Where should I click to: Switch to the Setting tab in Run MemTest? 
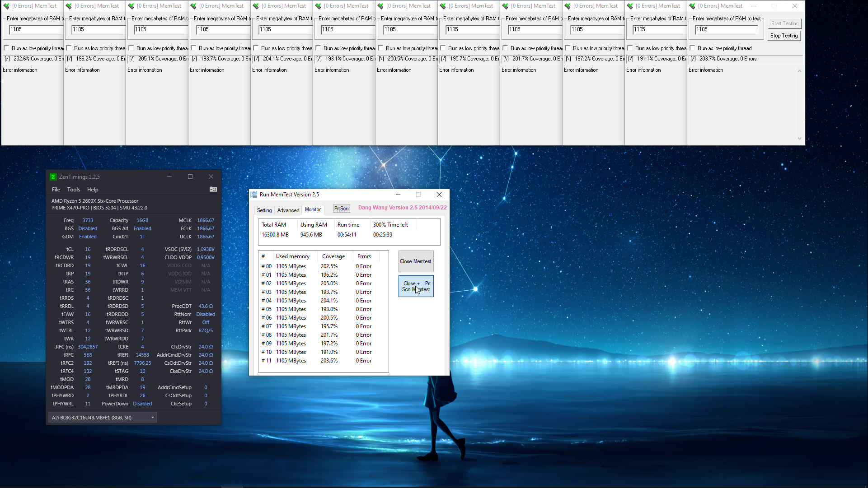(264, 210)
